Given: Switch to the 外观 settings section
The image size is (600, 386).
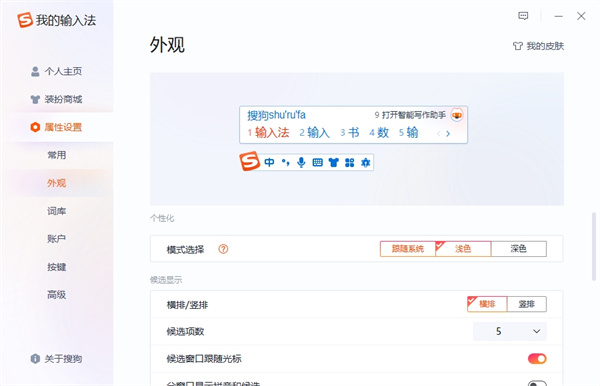Looking at the screenshot, I should coord(57,183).
